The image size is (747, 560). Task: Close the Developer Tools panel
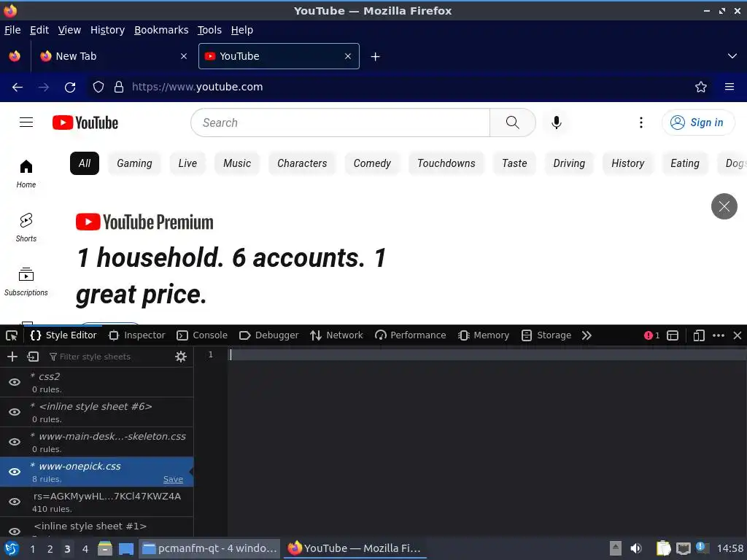coord(738,335)
